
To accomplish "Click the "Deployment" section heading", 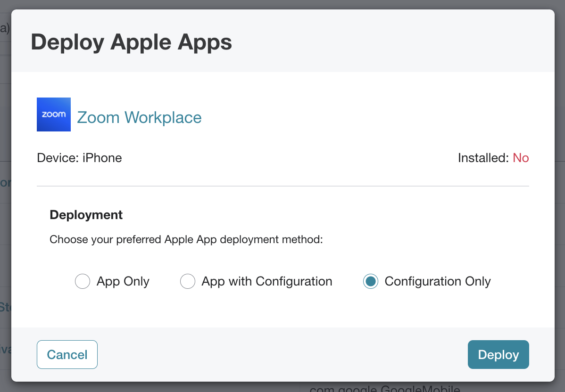I will [86, 215].
